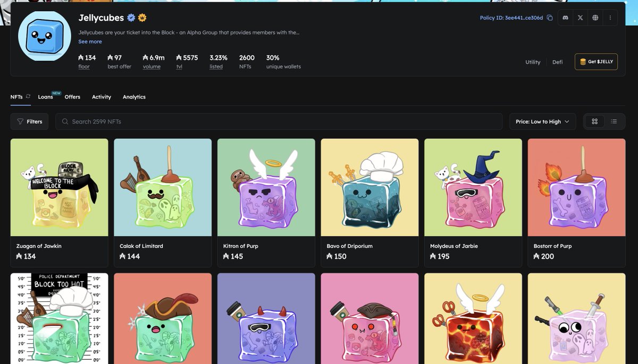This screenshot has width=638, height=364.
Task: Click the ₳ 134 price on Zuagan card
Action: point(26,256)
